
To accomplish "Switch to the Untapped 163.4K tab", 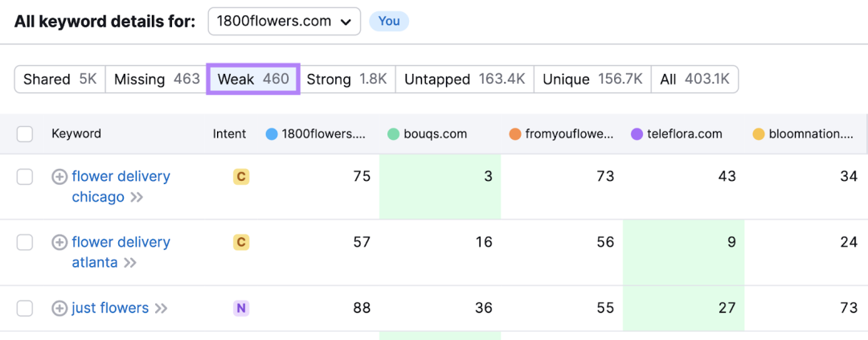I will pos(465,80).
